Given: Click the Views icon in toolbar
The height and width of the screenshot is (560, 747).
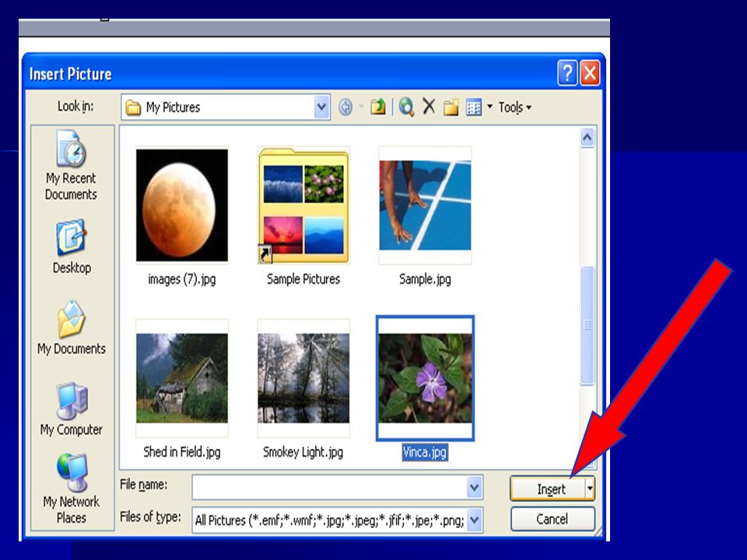Looking at the screenshot, I should (x=474, y=107).
